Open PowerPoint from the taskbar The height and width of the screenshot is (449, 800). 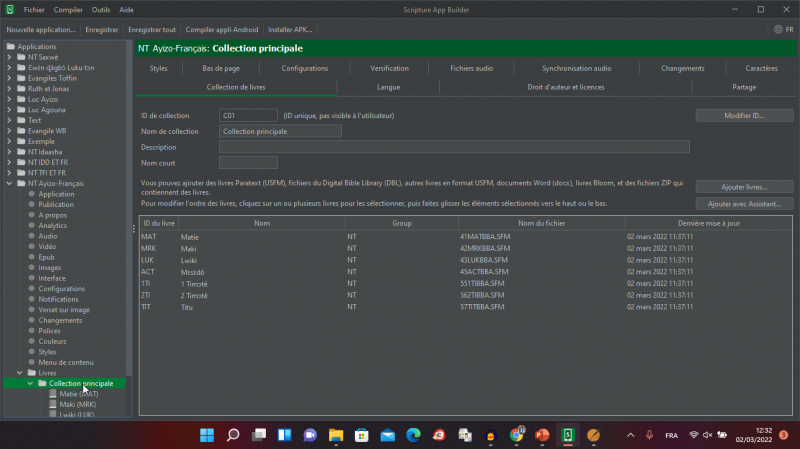pyautogui.click(x=542, y=435)
